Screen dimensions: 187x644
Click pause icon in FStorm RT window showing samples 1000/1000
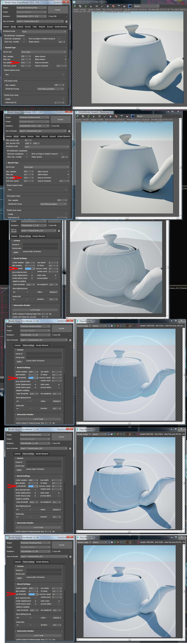[118, 326]
